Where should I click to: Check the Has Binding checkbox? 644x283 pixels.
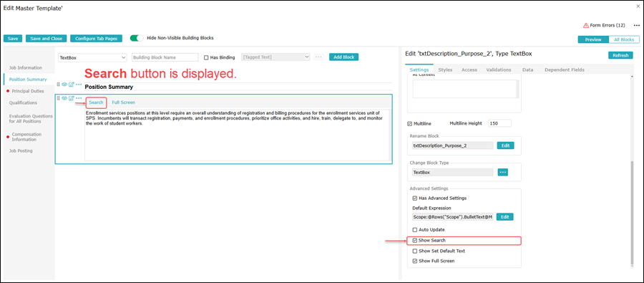pos(207,57)
